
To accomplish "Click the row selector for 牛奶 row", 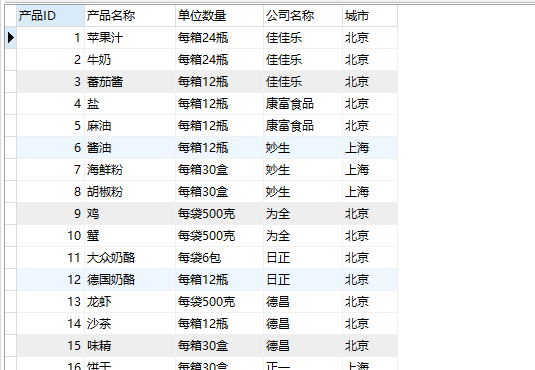I will pos(11,60).
